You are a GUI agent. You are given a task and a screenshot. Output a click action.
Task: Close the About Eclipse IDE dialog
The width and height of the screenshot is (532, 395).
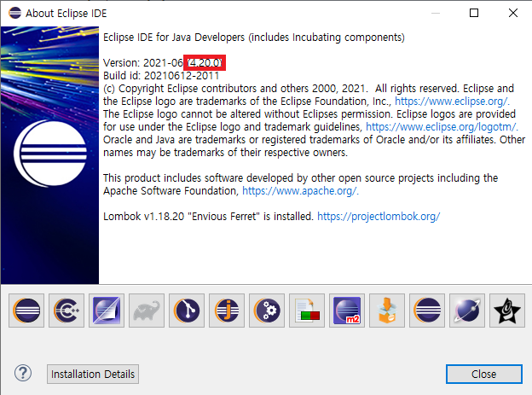tap(483, 374)
